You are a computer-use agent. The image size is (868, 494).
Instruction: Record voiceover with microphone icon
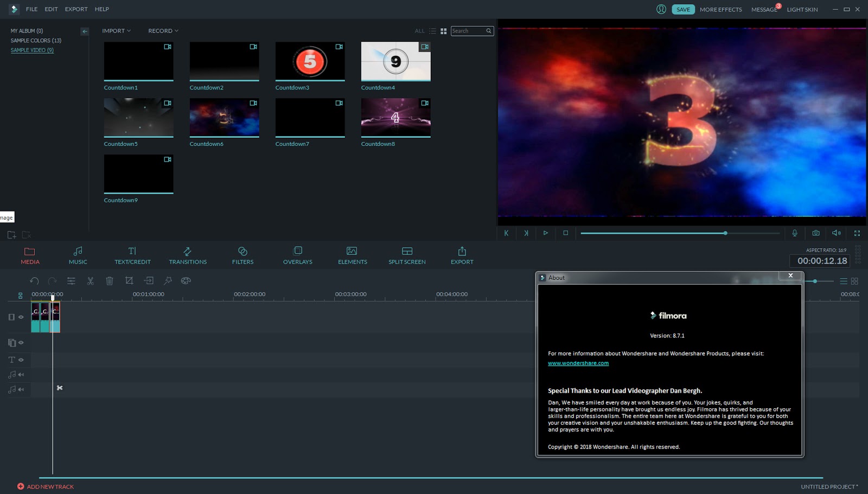[x=795, y=233]
